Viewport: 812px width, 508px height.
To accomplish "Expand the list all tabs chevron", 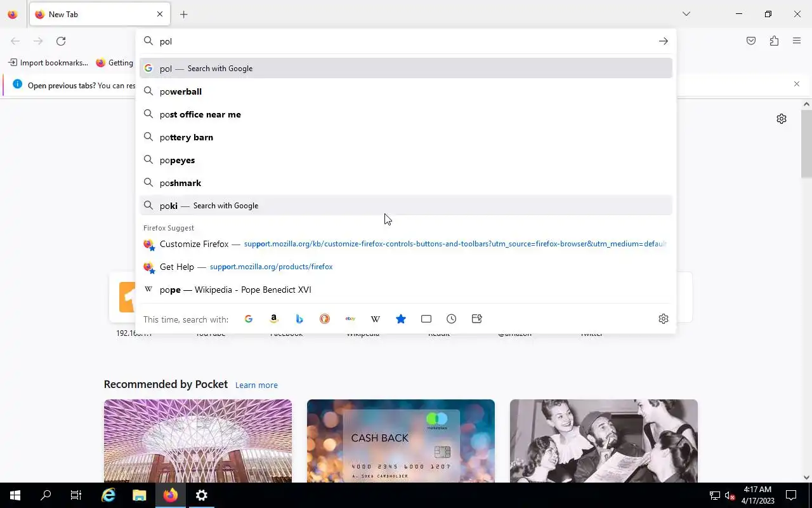I will tap(686, 14).
